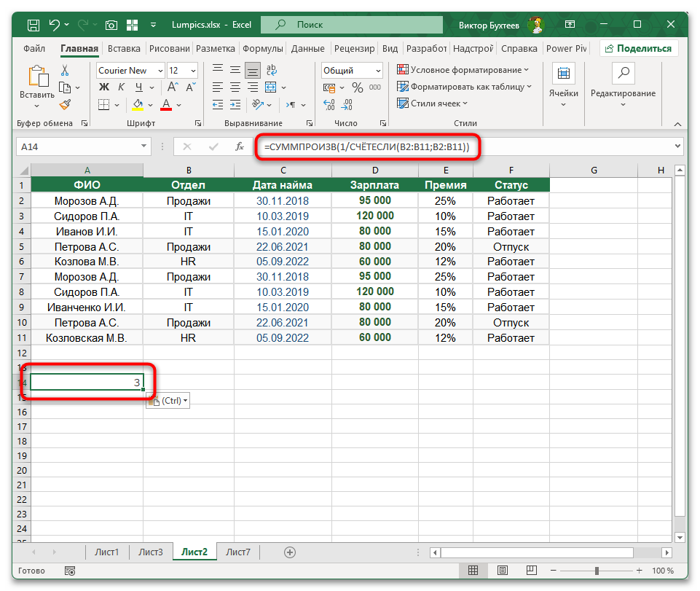Open the Лист1 sheet tab
Viewport: 700px width, 591px height.
(x=107, y=552)
